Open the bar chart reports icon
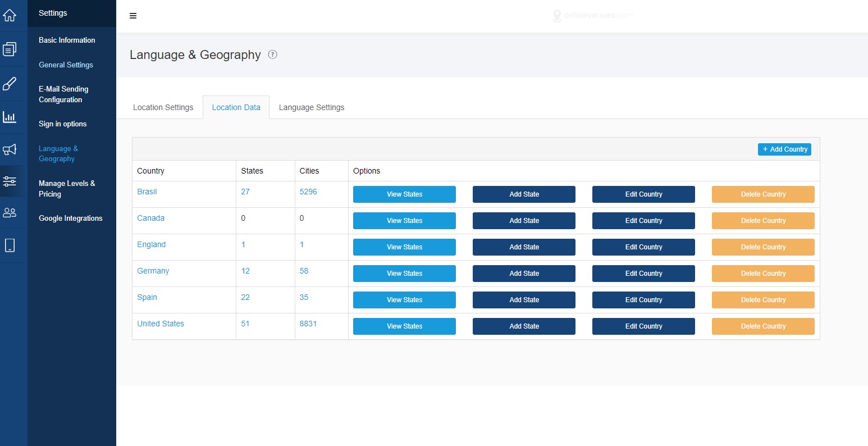The image size is (868, 446). 10,117
